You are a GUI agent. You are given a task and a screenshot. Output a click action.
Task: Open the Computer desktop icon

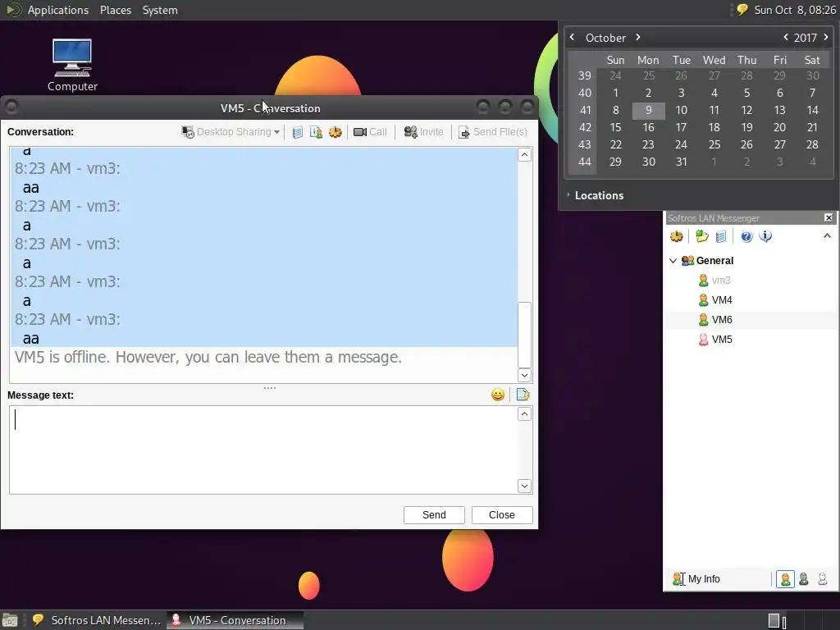point(72,65)
